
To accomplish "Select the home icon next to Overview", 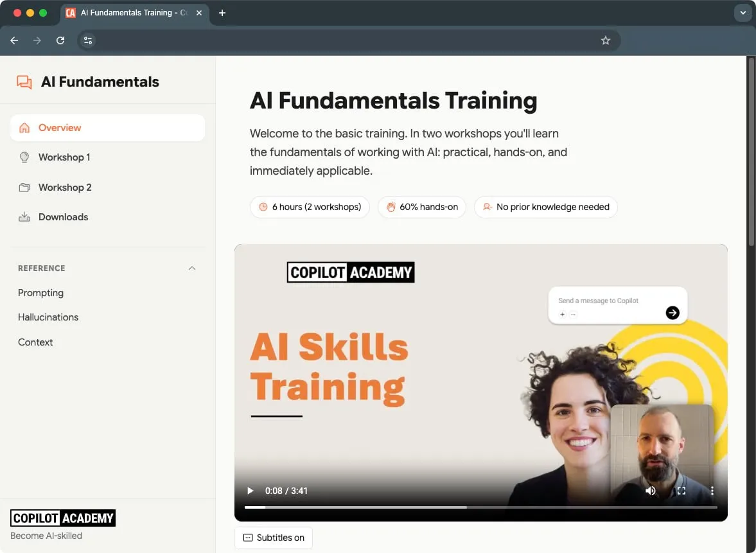I will pyautogui.click(x=24, y=128).
